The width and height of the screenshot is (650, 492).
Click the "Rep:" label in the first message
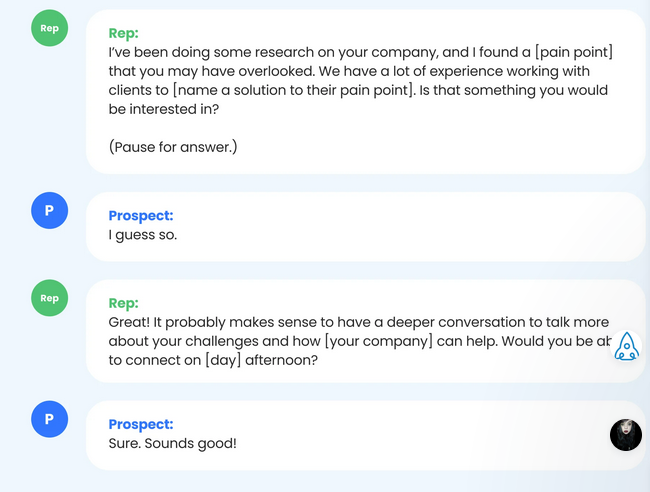123,32
